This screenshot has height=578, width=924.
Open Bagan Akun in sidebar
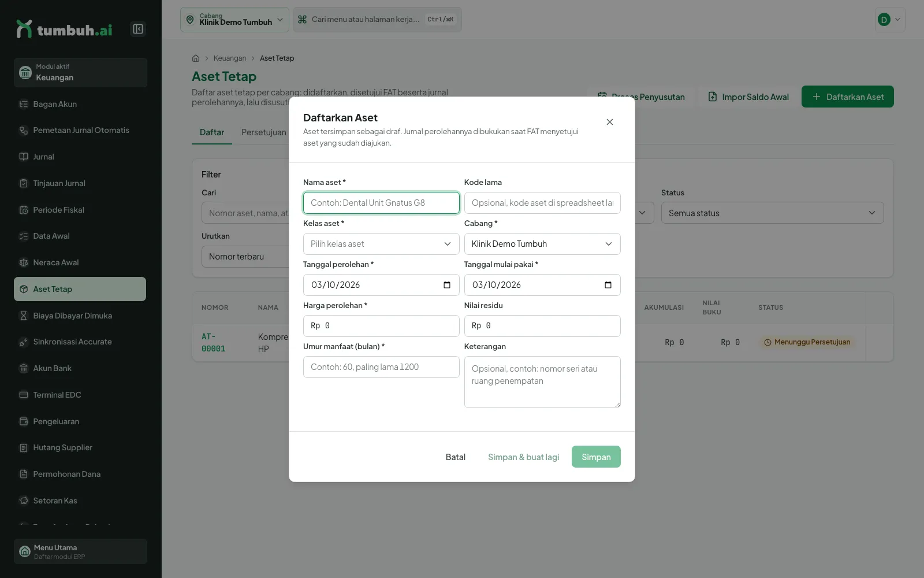pyautogui.click(x=80, y=104)
